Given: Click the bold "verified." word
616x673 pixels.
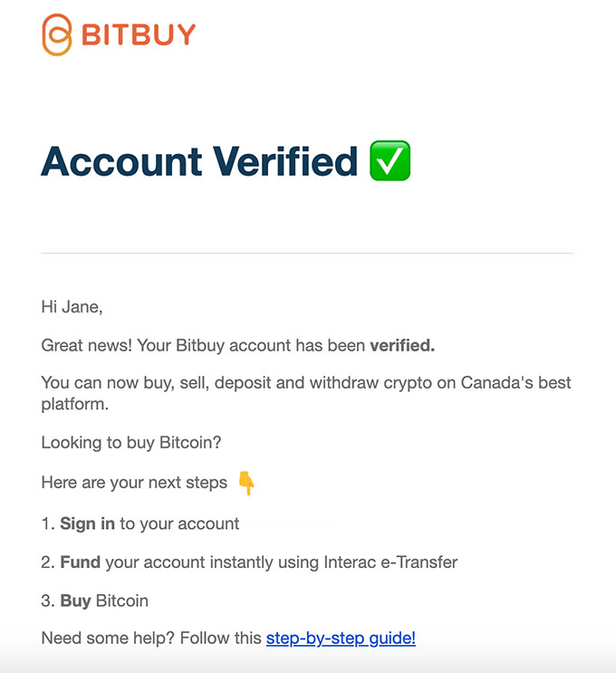Looking at the screenshot, I should [x=402, y=345].
